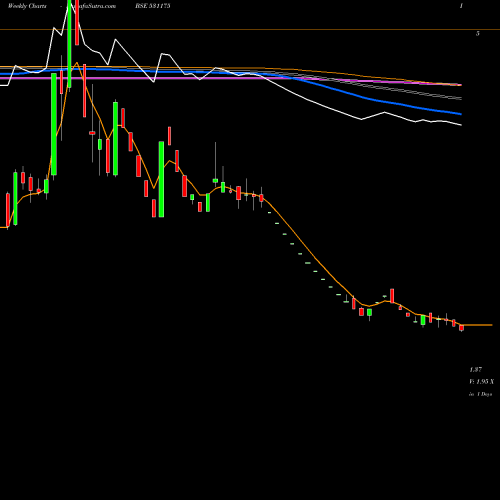500x500 pixels.
Task: Click the 'in 1 Days' label
Action: tap(480, 394)
